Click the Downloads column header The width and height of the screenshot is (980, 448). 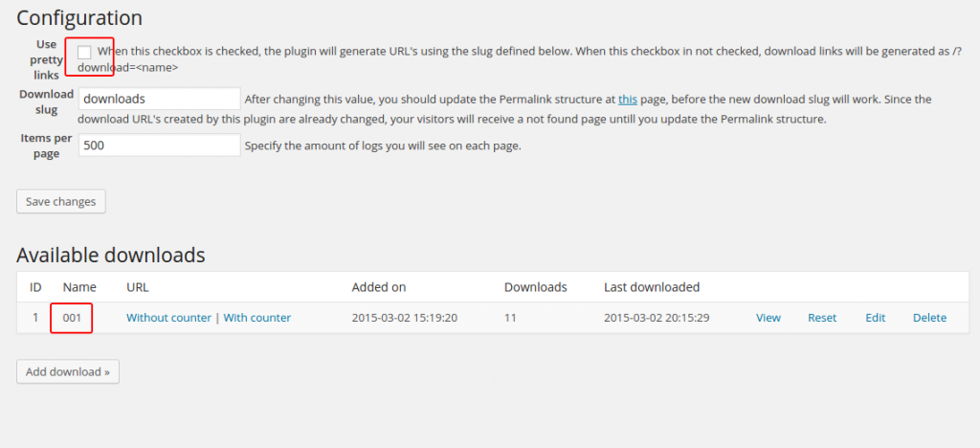[536, 287]
